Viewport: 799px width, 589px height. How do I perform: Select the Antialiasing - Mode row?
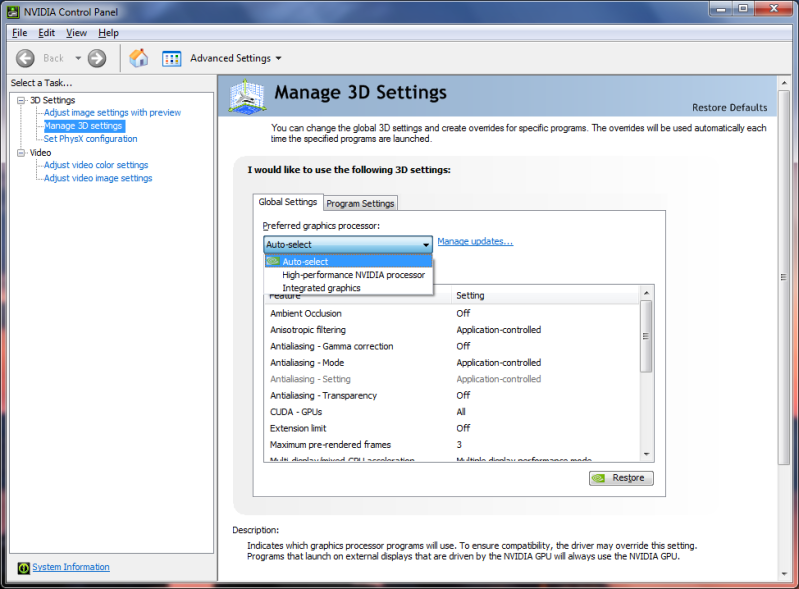coord(451,363)
